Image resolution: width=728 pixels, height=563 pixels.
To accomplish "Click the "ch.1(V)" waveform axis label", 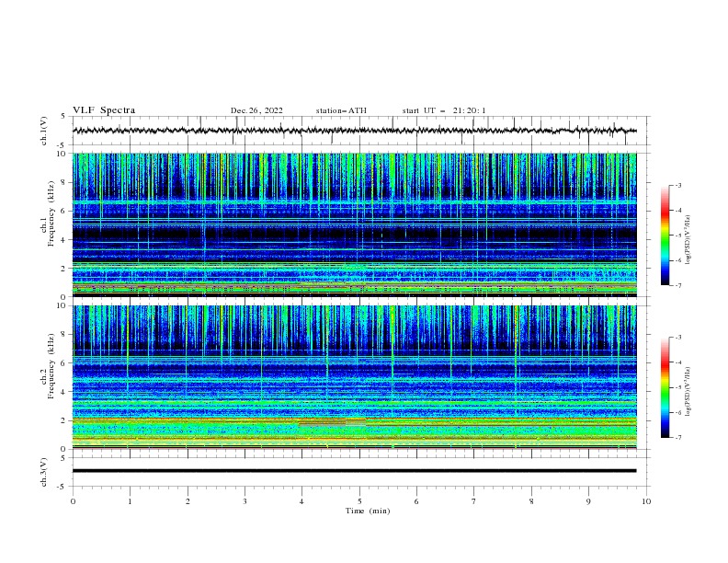I will [44, 131].
